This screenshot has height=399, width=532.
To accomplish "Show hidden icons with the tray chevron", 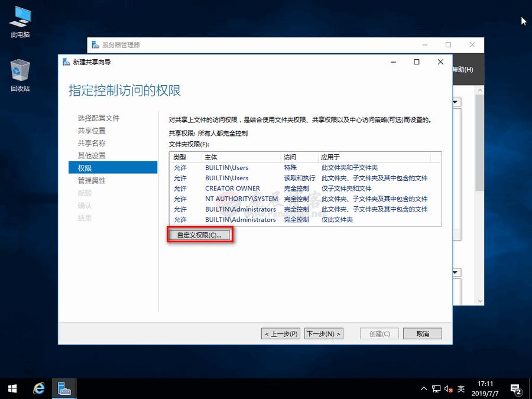I will [x=423, y=389].
